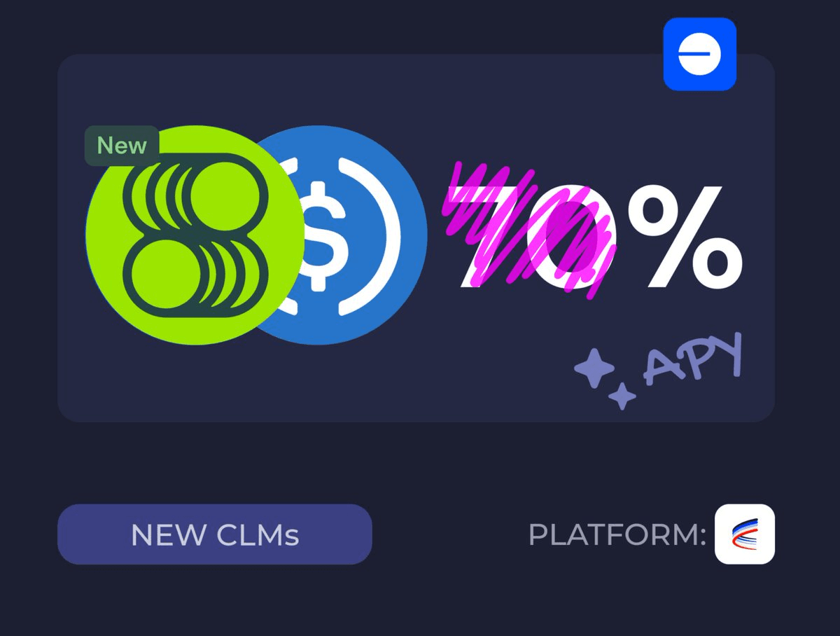Open the Aerodrome platform icon
The image size is (840, 636).
(745, 534)
